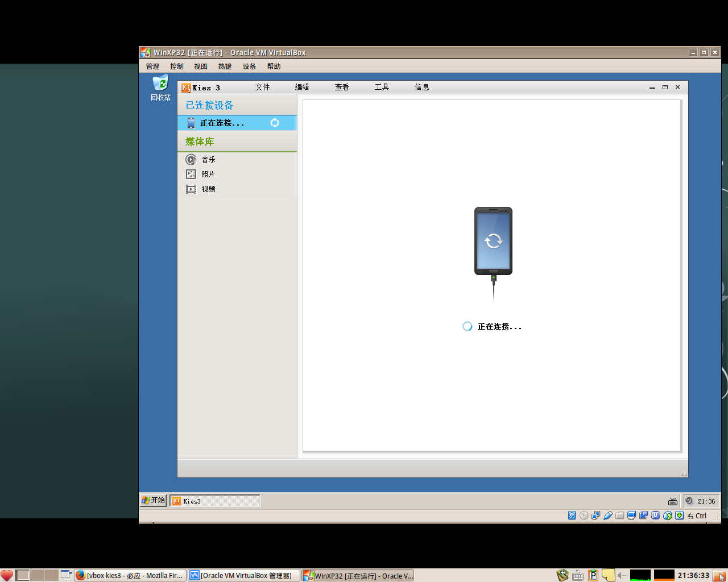Click the VirtualBox optical disc status icon
The height and width of the screenshot is (582, 728).
[584, 516]
